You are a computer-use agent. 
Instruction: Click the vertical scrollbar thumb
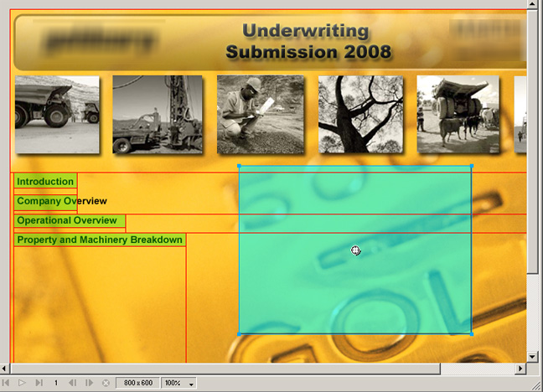pos(532,142)
